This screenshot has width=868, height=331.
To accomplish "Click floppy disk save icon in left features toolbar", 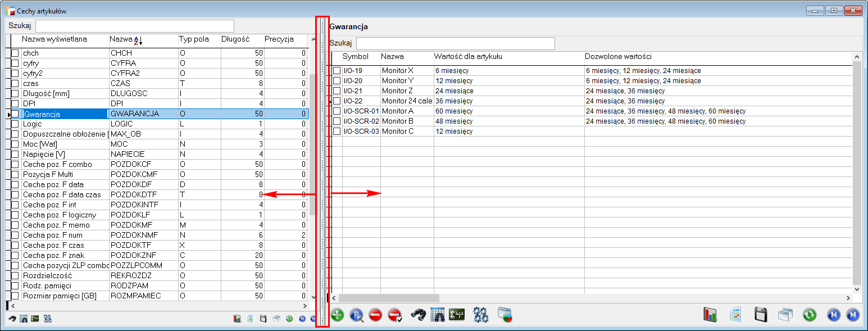I will [x=263, y=319].
